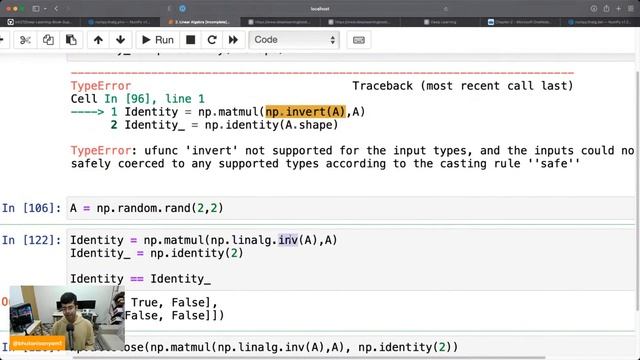
Task: Paste cells below icon
Action: [x=71, y=40]
